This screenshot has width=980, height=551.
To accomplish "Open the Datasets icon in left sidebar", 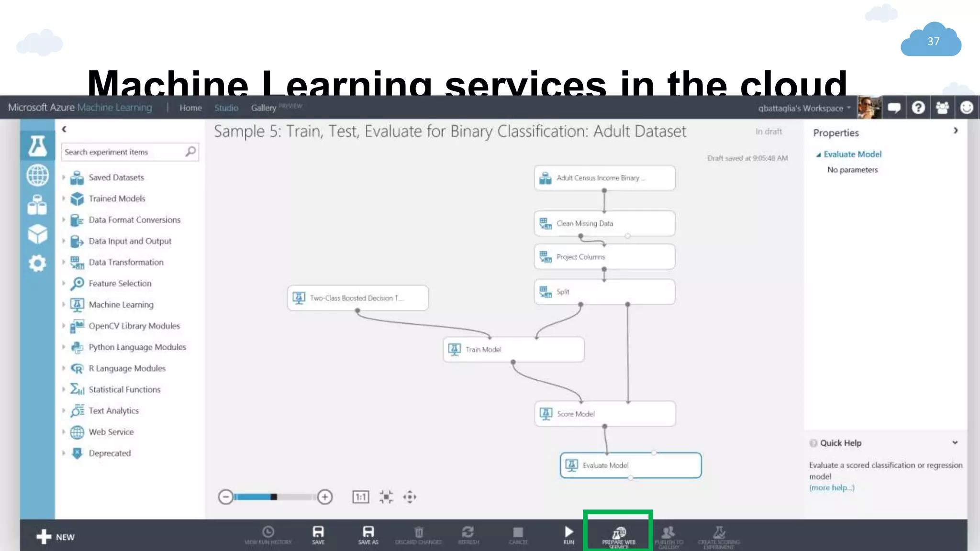I will coord(37,205).
